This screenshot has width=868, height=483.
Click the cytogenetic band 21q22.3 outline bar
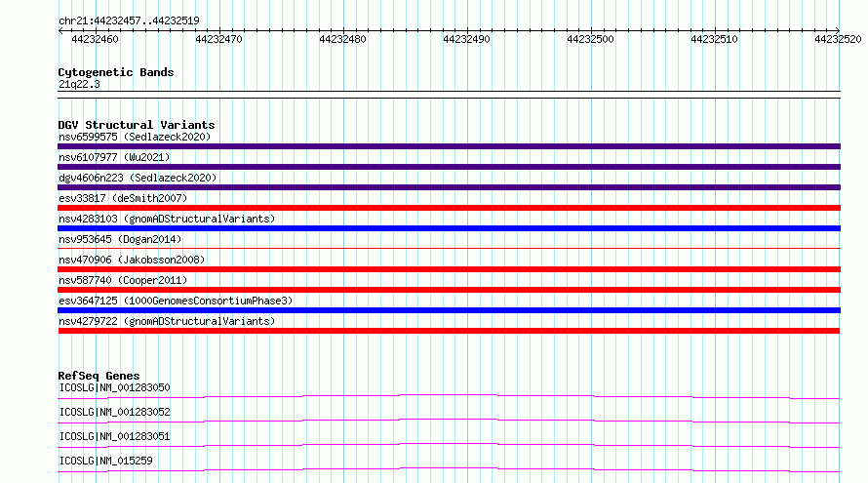[x=449, y=95]
